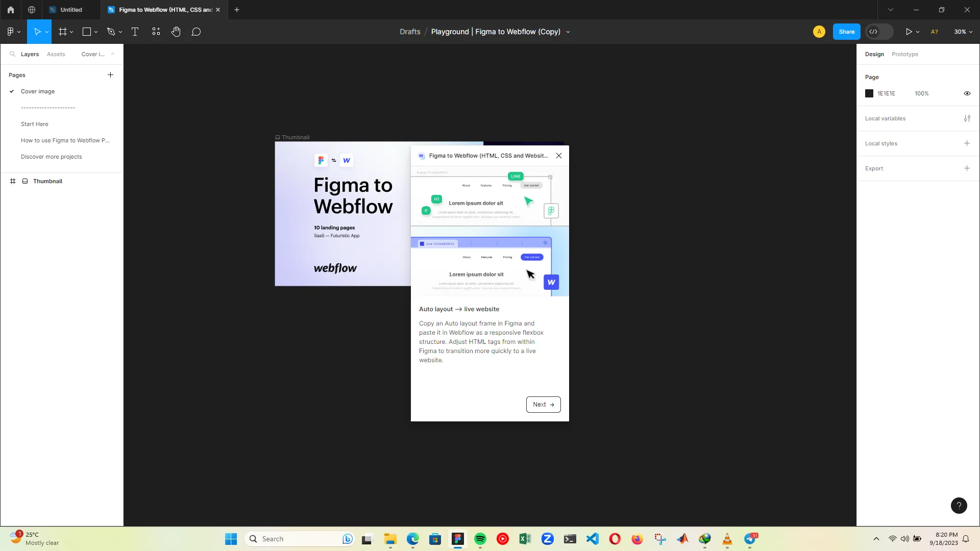The image size is (980, 551).
Task: Click the 1E1E1E page color swatch
Action: click(x=869, y=93)
